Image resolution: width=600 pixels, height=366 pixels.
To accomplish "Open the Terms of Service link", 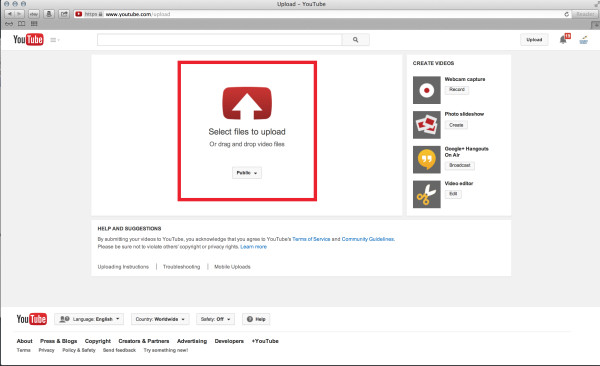I will (x=311, y=239).
